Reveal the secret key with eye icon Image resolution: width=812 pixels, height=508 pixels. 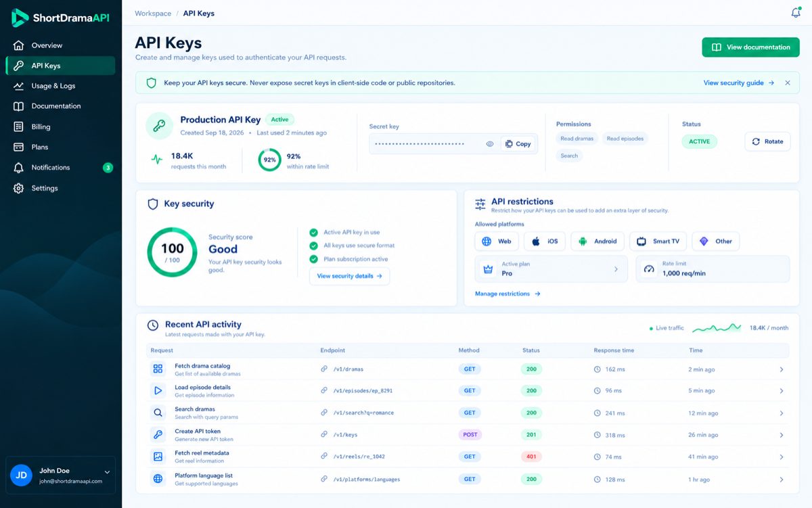(x=490, y=144)
